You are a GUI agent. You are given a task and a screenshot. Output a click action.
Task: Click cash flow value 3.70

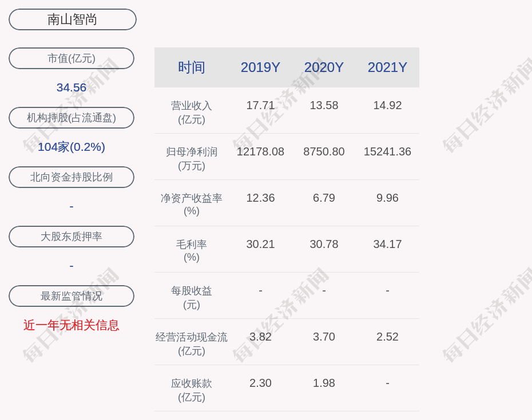point(324,337)
